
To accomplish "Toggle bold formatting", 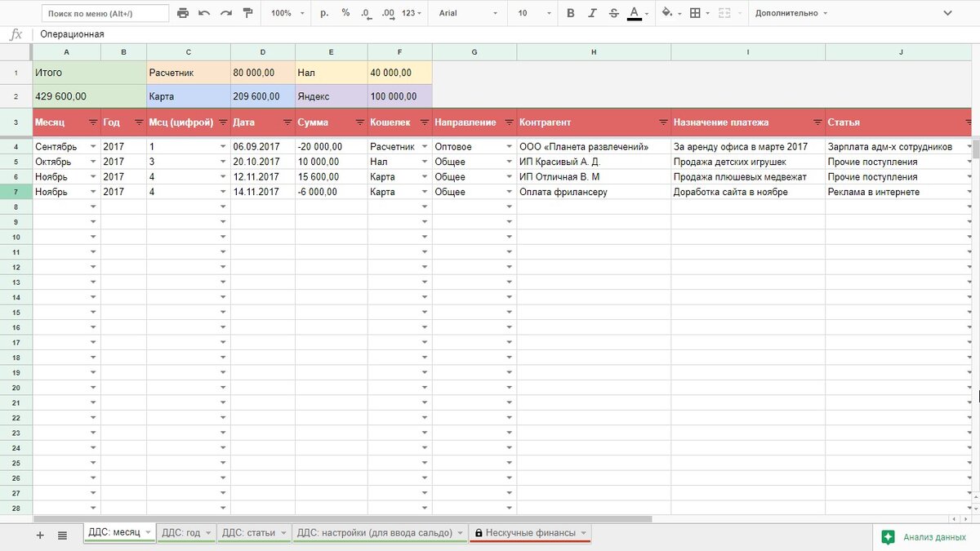I will click(x=570, y=13).
